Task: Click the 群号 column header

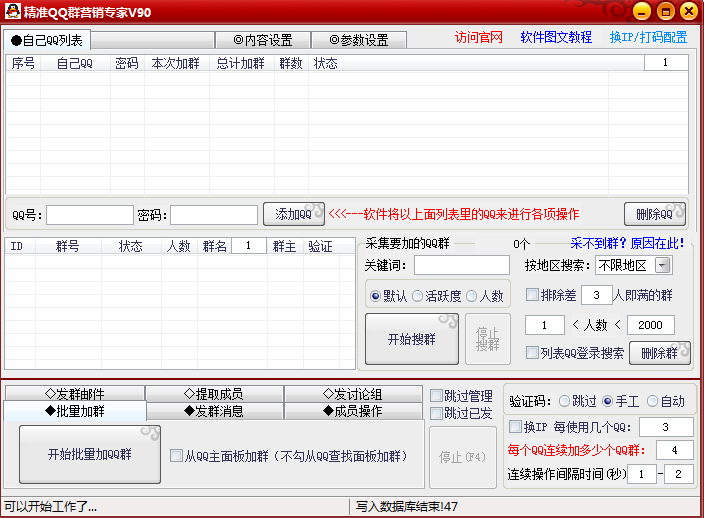Action: [68, 246]
